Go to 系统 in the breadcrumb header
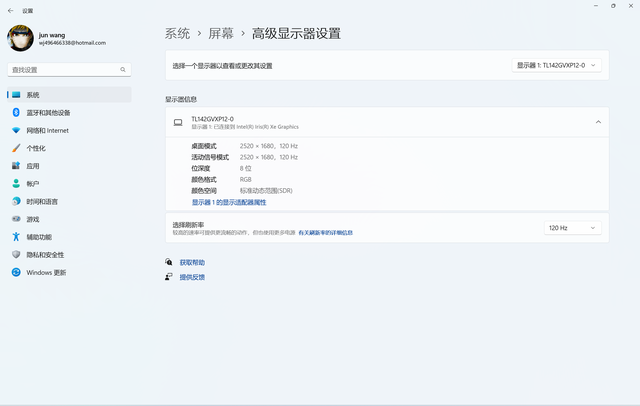 click(177, 33)
